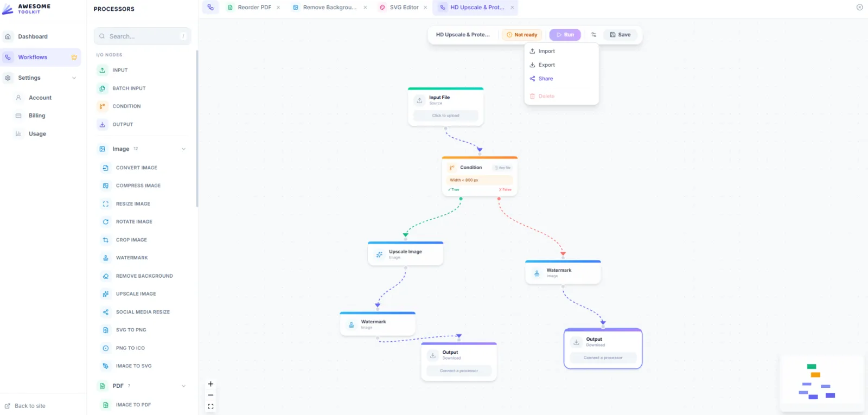Screen dimensions: 868x415
Task: Focus the processors Search field
Action: coord(142,36)
